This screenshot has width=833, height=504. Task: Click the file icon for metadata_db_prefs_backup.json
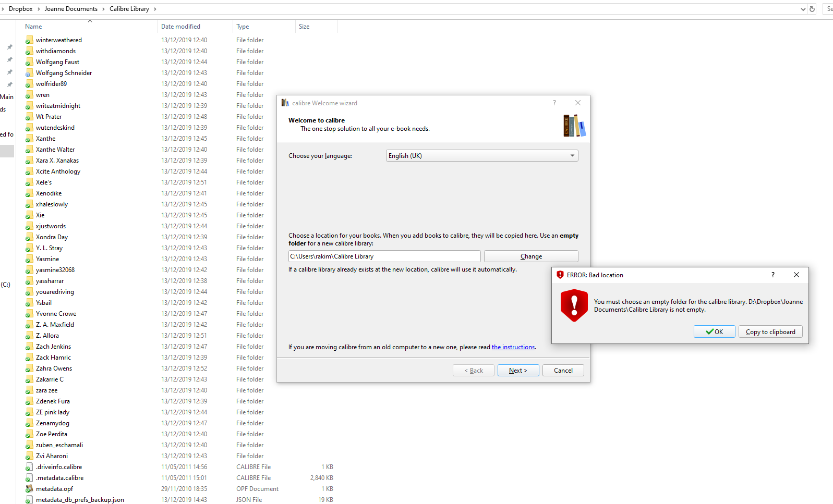click(29, 500)
